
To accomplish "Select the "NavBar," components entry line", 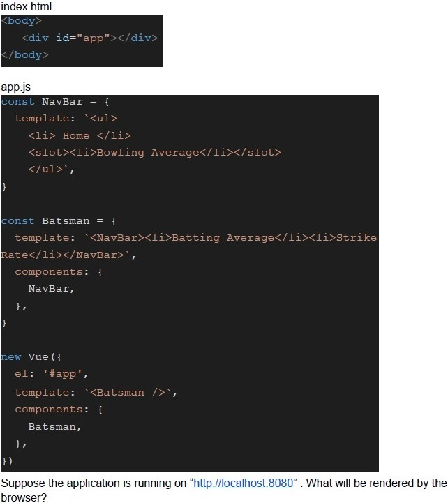I will point(51,289).
